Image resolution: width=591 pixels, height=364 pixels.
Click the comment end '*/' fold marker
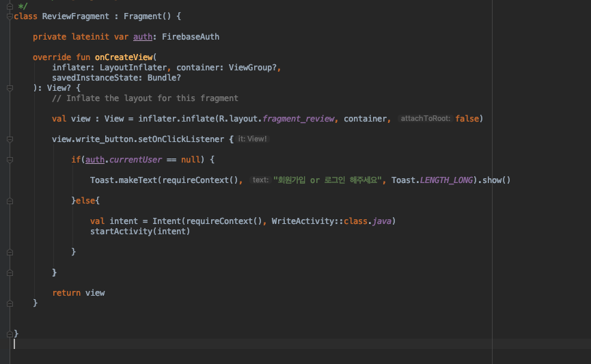tap(10, 6)
